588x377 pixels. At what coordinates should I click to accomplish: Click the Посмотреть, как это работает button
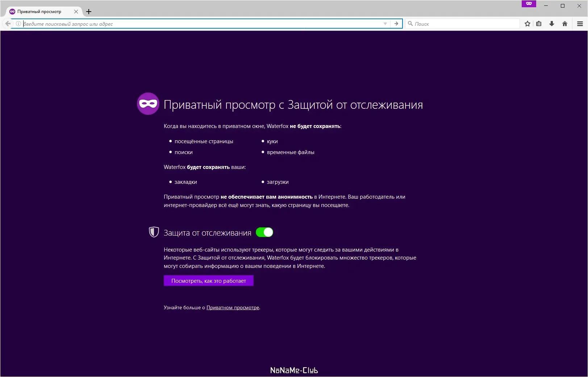[209, 281]
